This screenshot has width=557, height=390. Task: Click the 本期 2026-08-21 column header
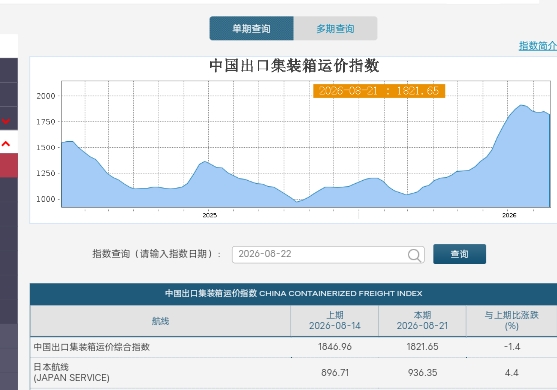tap(422, 320)
